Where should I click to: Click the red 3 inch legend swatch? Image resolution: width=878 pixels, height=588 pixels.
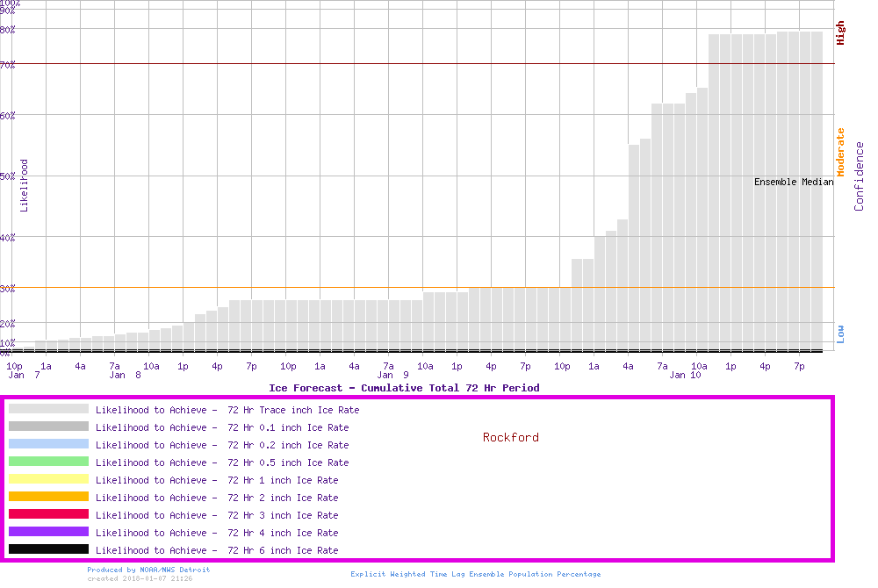click(x=48, y=514)
